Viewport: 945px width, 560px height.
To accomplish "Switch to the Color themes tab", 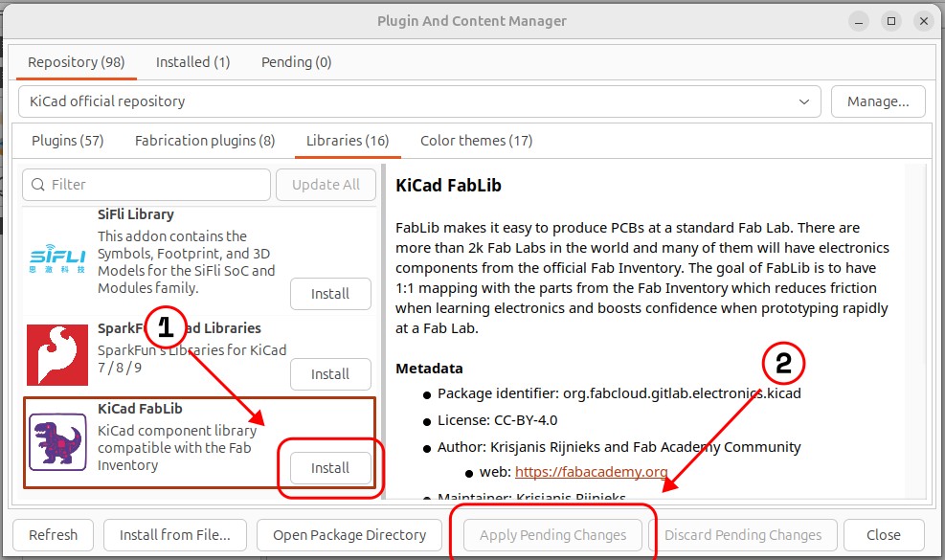I will pos(476,140).
